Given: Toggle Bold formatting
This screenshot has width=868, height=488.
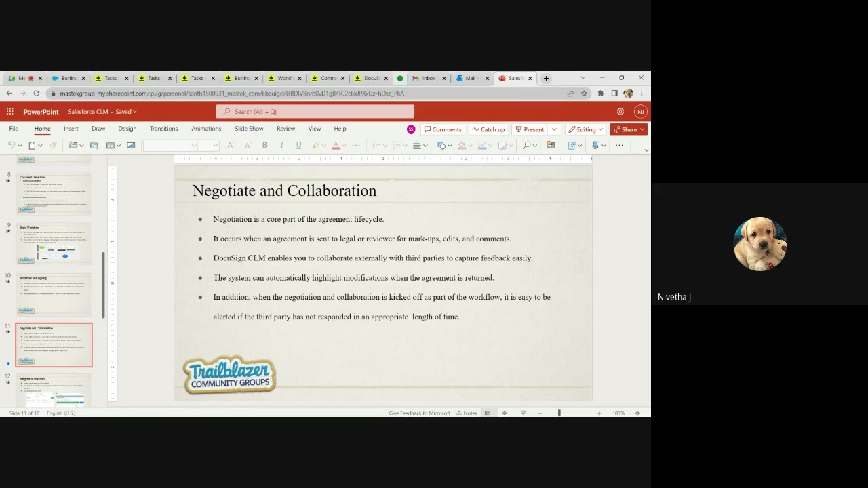Looking at the screenshot, I should [x=264, y=145].
